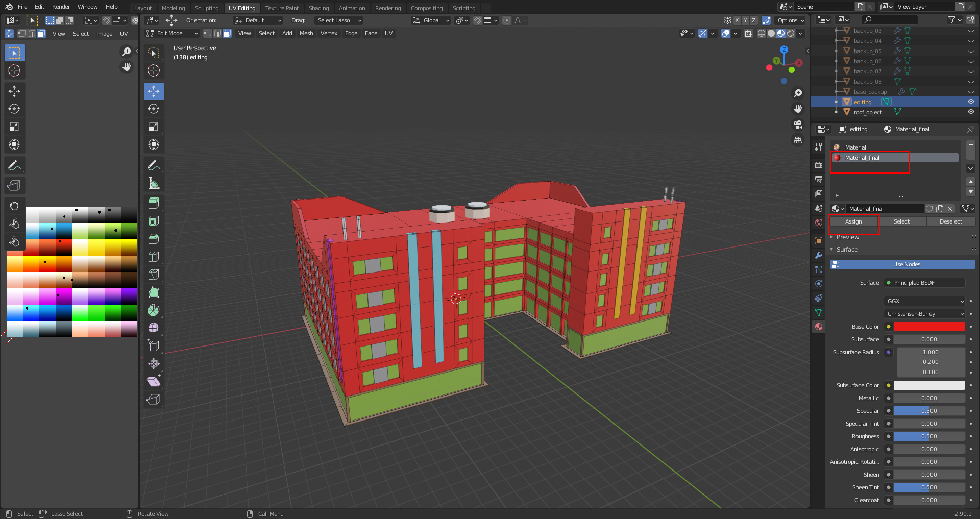The image size is (980, 519).
Task: Select the Shrink/Fatten tool
Action: coord(154,363)
